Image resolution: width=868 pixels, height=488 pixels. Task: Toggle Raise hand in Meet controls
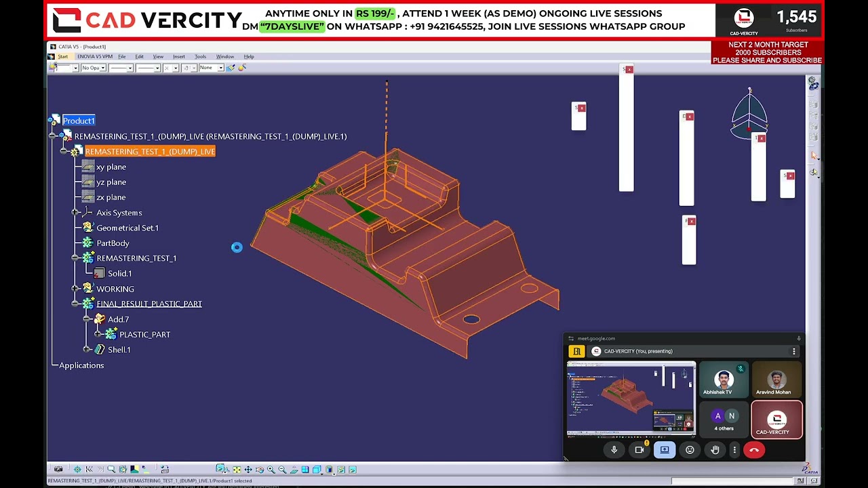pos(715,450)
